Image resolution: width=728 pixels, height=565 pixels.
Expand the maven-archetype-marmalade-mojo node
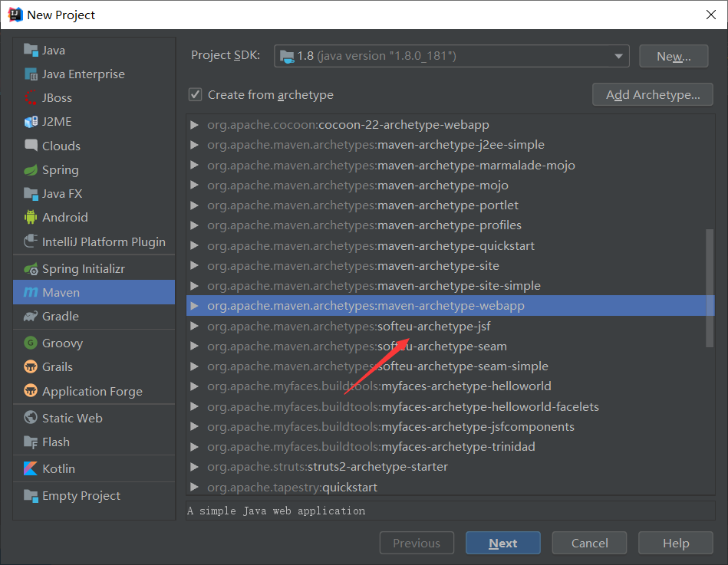(195, 165)
